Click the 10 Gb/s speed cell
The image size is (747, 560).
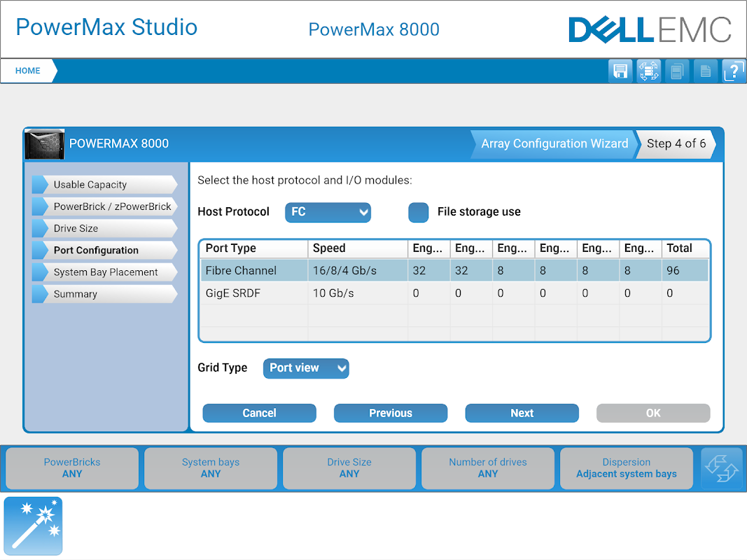pyautogui.click(x=358, y=293)
